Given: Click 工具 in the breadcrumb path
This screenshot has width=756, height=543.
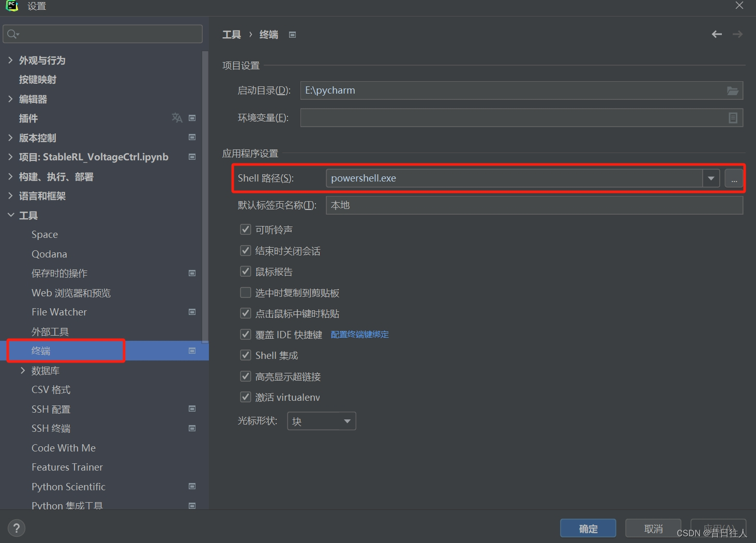Looking at the screenshot, I should point(231,34).
